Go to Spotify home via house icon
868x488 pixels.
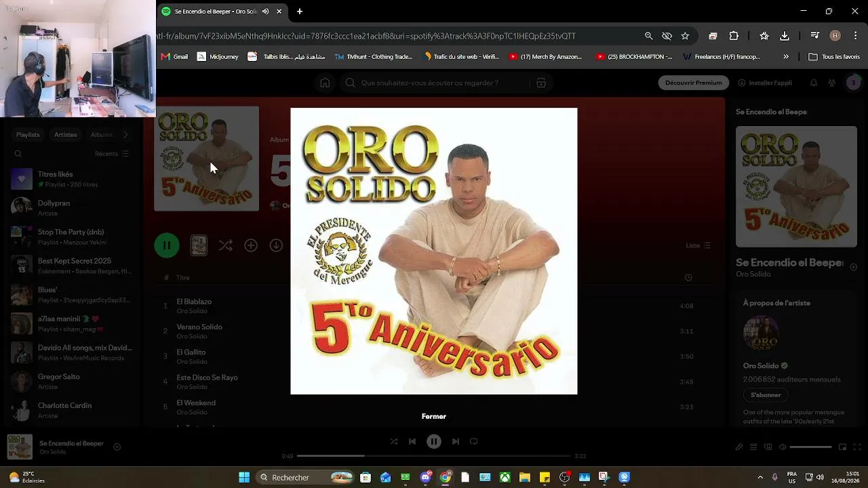(x=325, y=83)
